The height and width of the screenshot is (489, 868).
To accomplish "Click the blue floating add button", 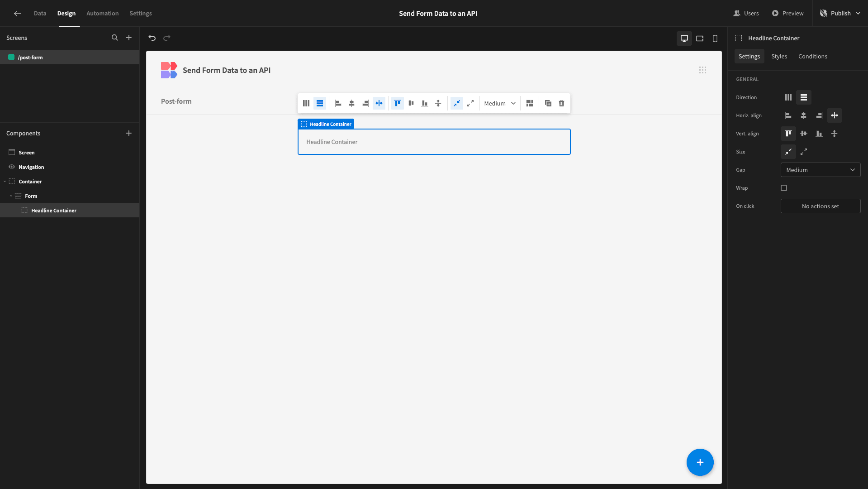I will 700,462.
